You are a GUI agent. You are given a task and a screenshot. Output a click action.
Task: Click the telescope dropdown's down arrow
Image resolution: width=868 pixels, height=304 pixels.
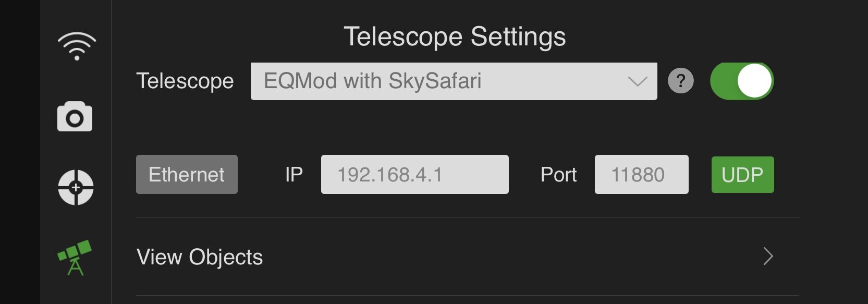(x=637, y=82)
